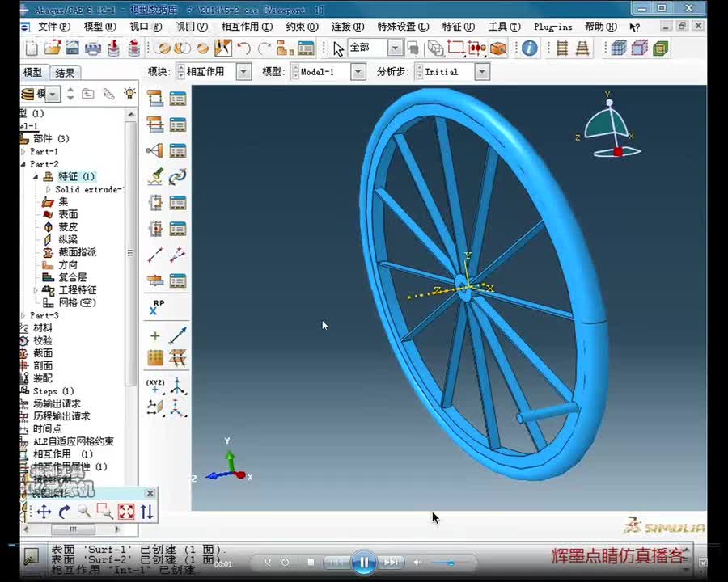
Task: Open the model tree database dropdown arrow
Action: (53, 95)
